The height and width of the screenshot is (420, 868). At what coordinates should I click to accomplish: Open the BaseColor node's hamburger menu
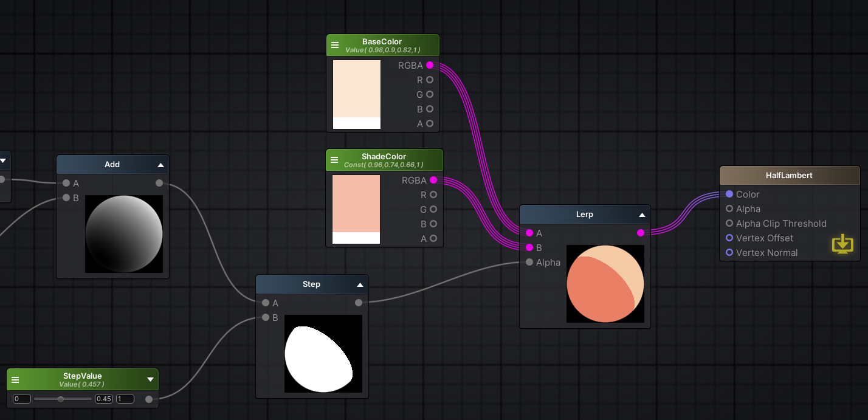click(x=335, y=44)
